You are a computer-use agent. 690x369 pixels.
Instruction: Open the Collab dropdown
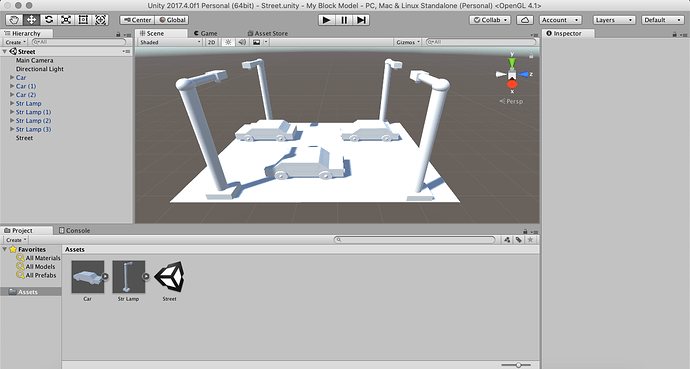point(490,20)
